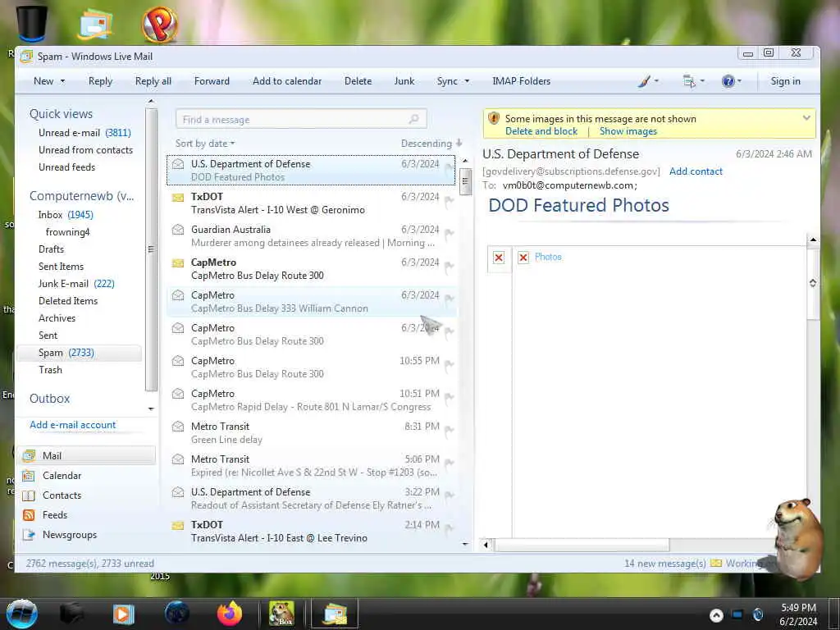Open the menus icon in toolbar
The height and width of the screenshot is (630, 840).
tap(689, 81)
